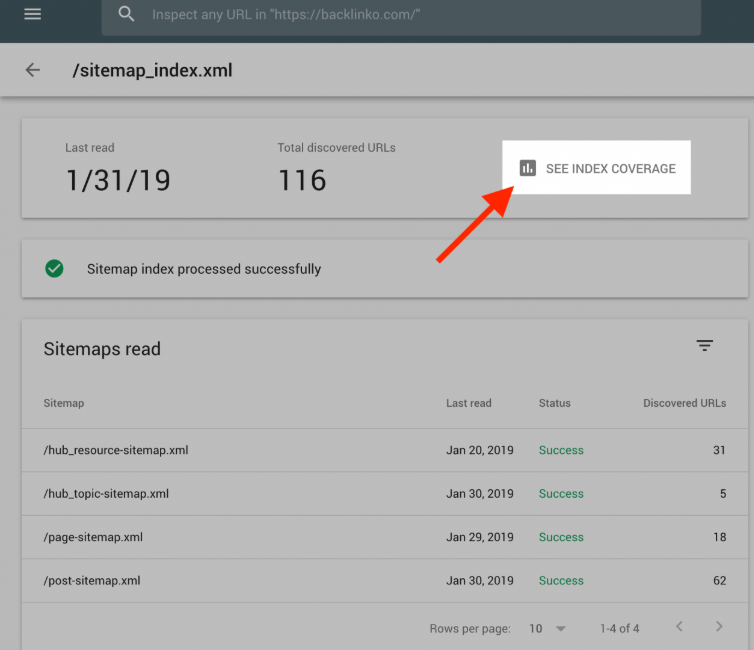Go to previous page of sitemaps

tap(679, 627)
